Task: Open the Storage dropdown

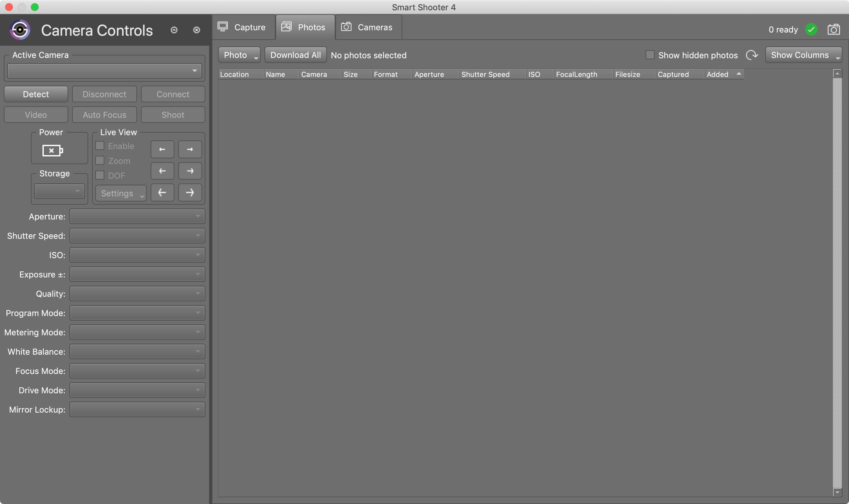Action: click(x=59, y=191)
